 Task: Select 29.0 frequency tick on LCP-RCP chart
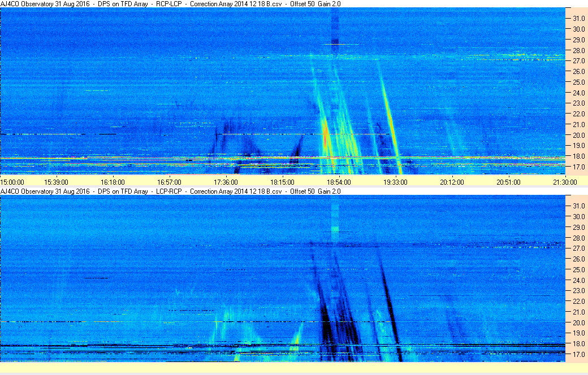(x=578, y=228)
